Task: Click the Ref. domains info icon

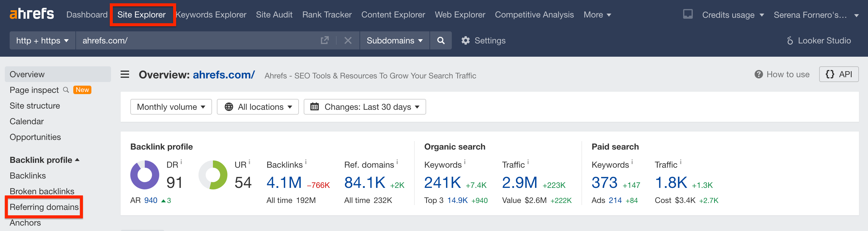Action: tap(397, 162)
